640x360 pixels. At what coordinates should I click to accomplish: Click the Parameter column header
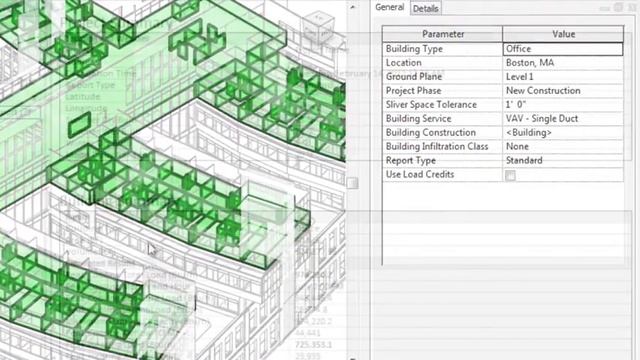pyautogui.click(x=442, y=34)
